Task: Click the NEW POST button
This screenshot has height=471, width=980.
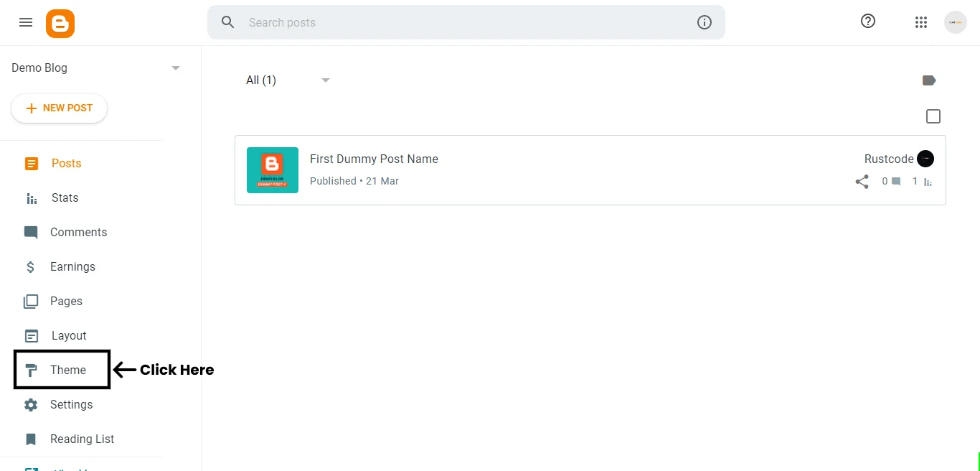Action: click(x=59, y=108)
